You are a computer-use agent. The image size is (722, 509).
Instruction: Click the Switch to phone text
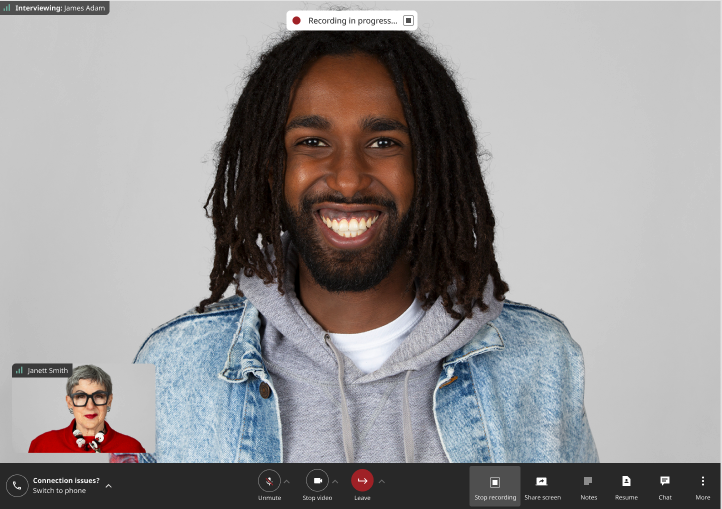coord(59,491)
